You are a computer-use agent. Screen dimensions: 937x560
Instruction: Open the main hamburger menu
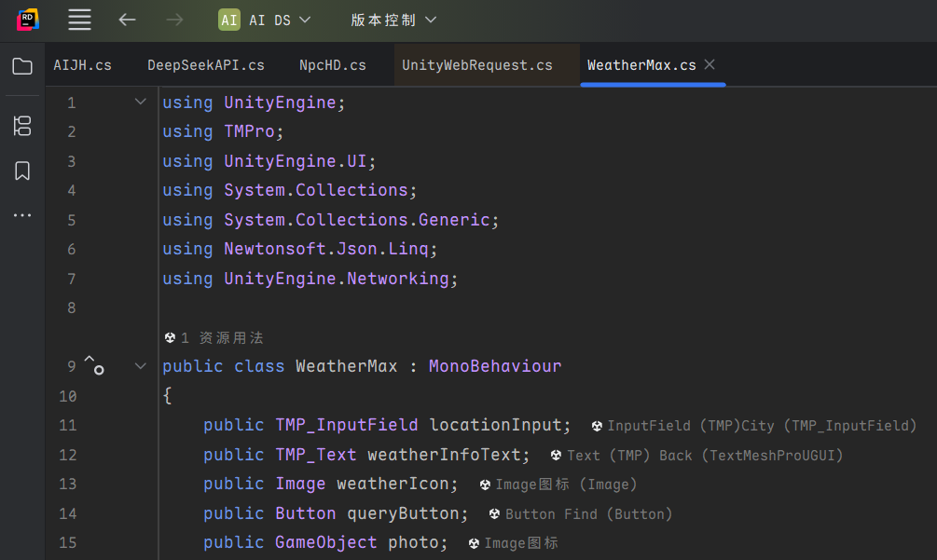coord(80,20)
